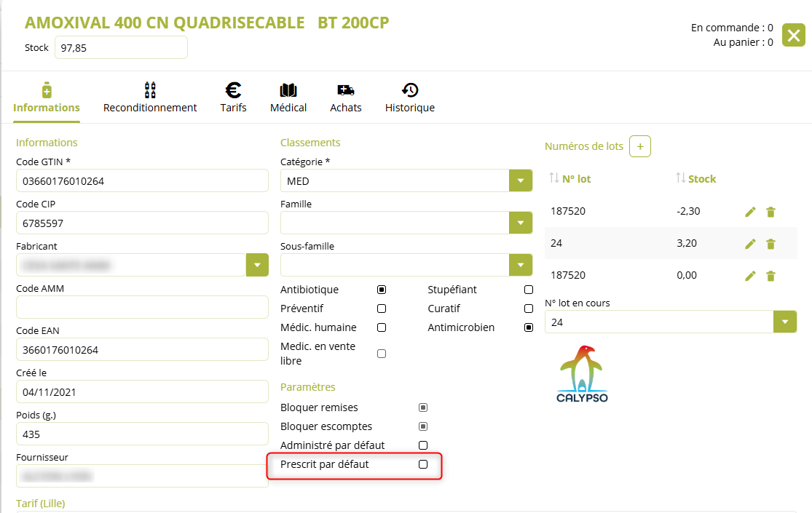Expand the Catégorie dropdown
This screenshot has height=513, width=812.
(x=520, y=180)
